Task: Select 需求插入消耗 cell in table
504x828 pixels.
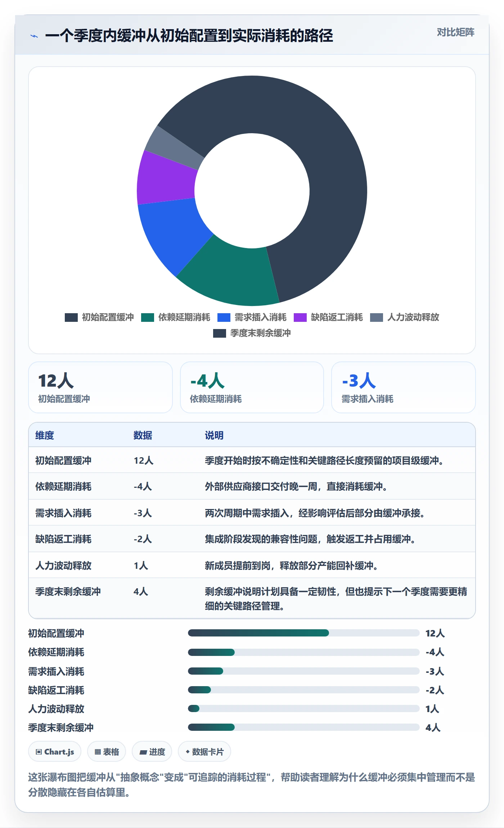Action: coord(63,513)
